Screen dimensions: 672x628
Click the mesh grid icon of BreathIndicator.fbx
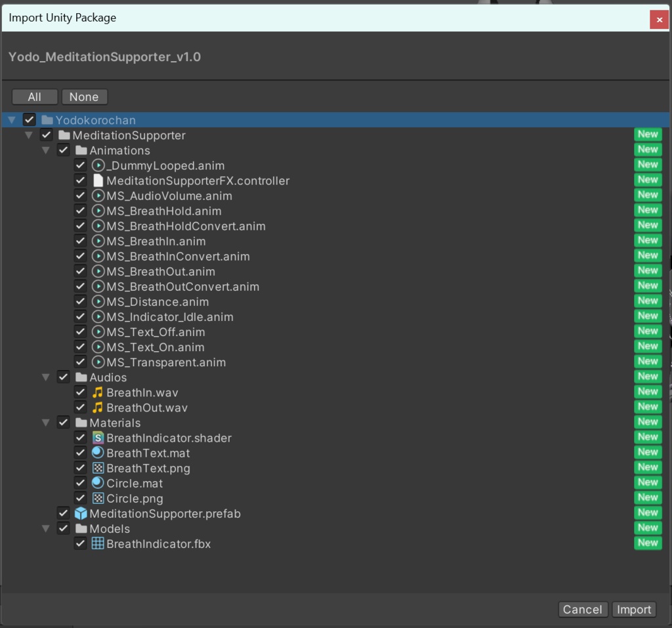tap(98, 543)
